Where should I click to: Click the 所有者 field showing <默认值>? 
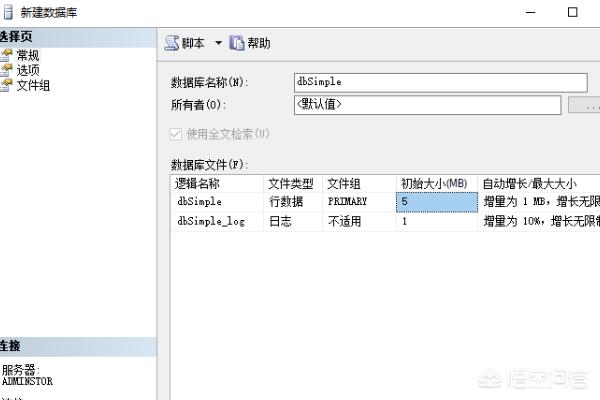coord(427,105)
